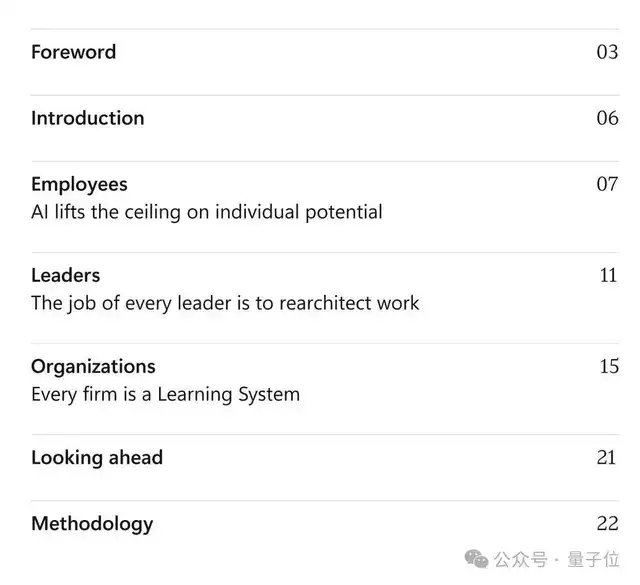640x585 pixels.
Task: Select page number 11 beside Leaders
Action: (x=608, y=275)
